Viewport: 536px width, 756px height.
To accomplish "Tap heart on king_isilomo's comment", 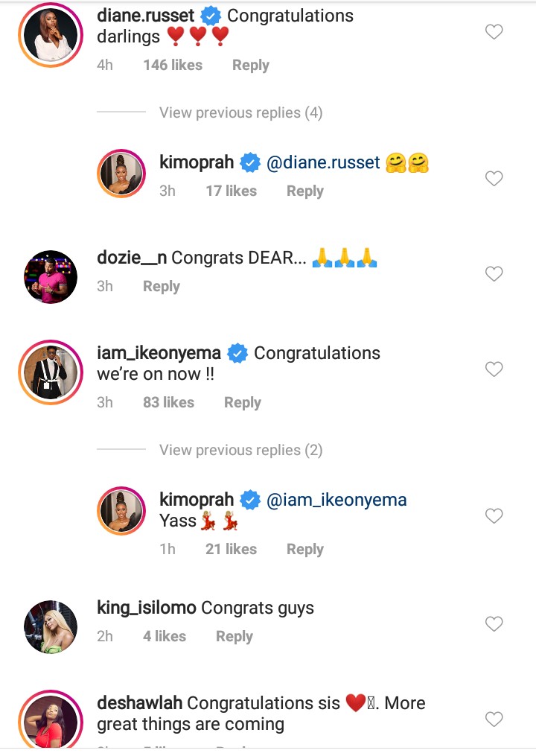I will (x=494, y=624).
